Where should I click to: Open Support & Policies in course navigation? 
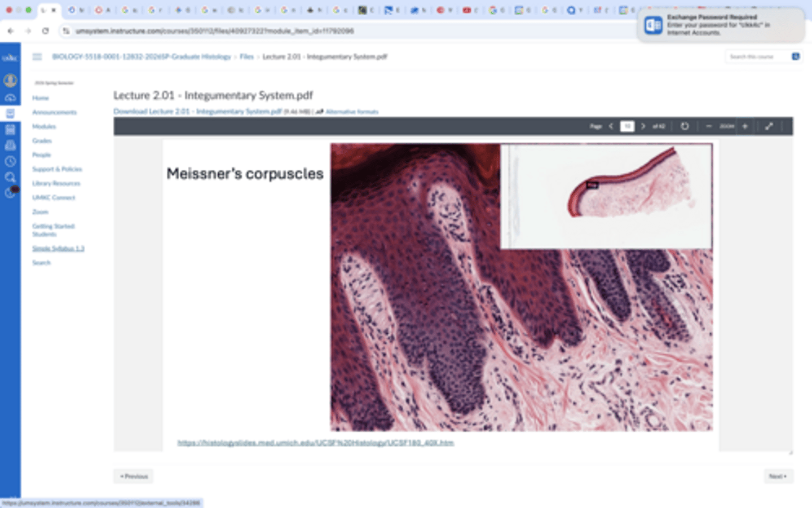(x=57, y=169)
